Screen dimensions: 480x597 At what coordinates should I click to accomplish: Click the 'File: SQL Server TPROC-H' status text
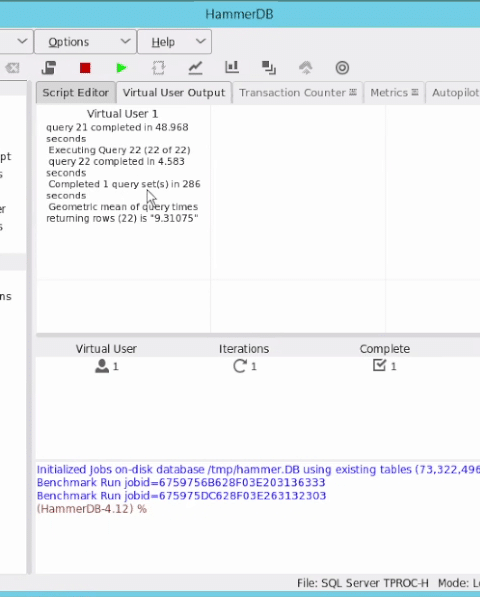point(363,583)
